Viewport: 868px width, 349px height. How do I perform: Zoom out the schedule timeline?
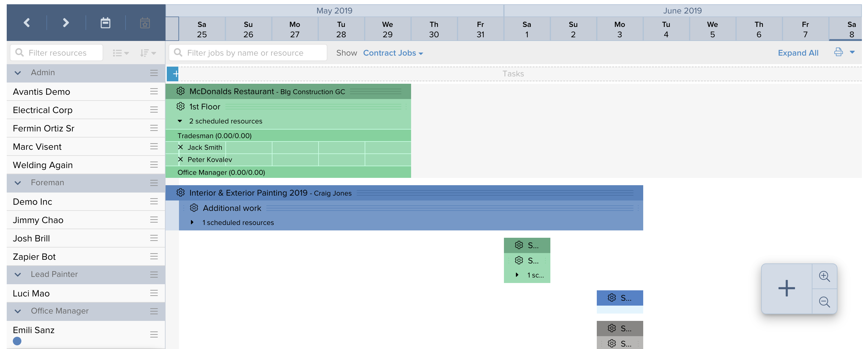(x=824, y=302)
